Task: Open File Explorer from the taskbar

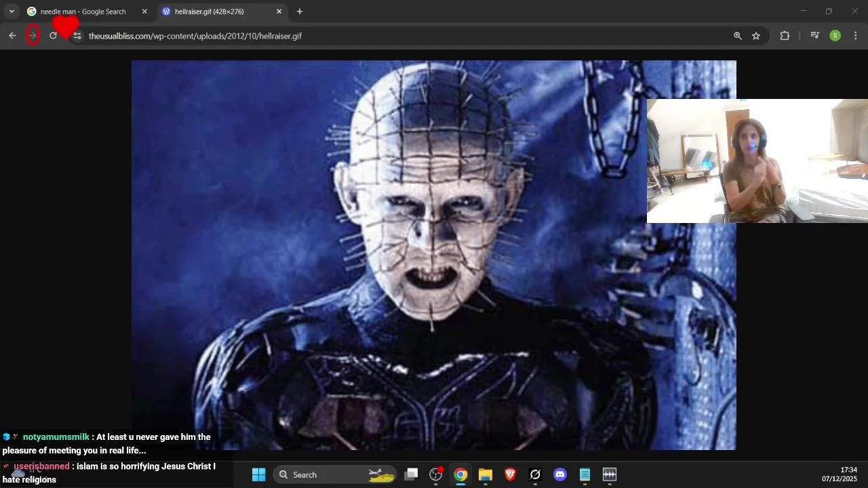Action: point(486,474)
